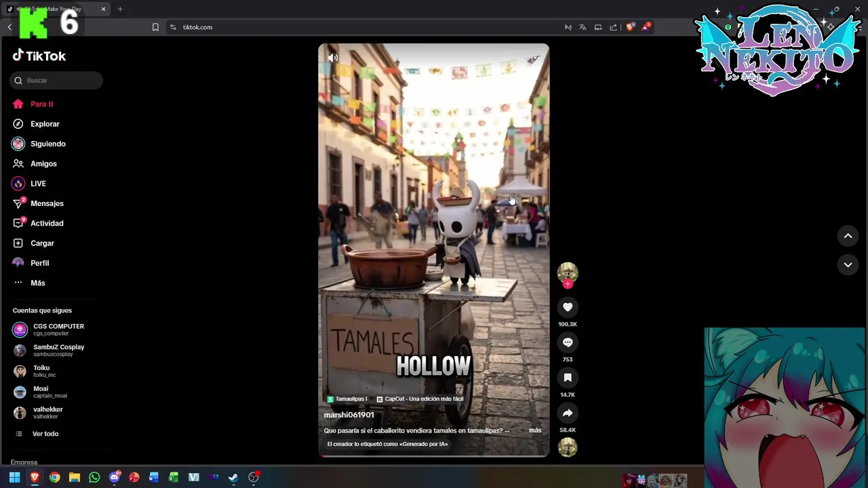
Task: Open CGS COMPUTER followed account
Action: 49,329
